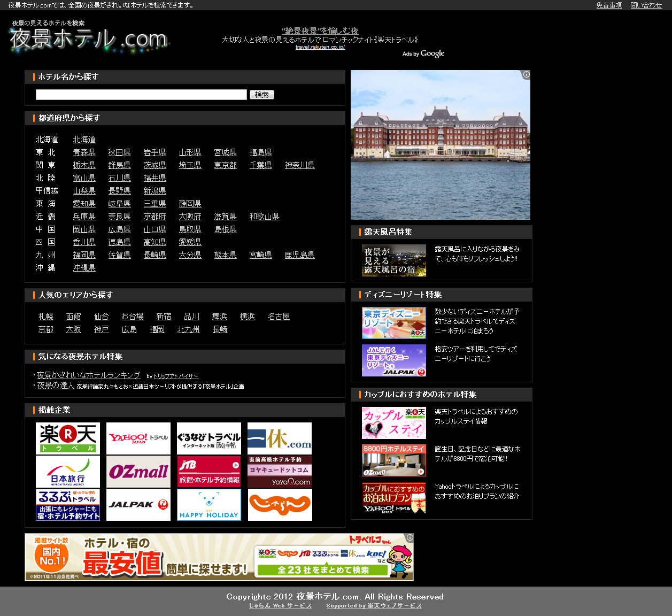Open the 免責事項 link
Image resolution: width=672 pixels, height=616 pixels.
[x=609, y=5]
